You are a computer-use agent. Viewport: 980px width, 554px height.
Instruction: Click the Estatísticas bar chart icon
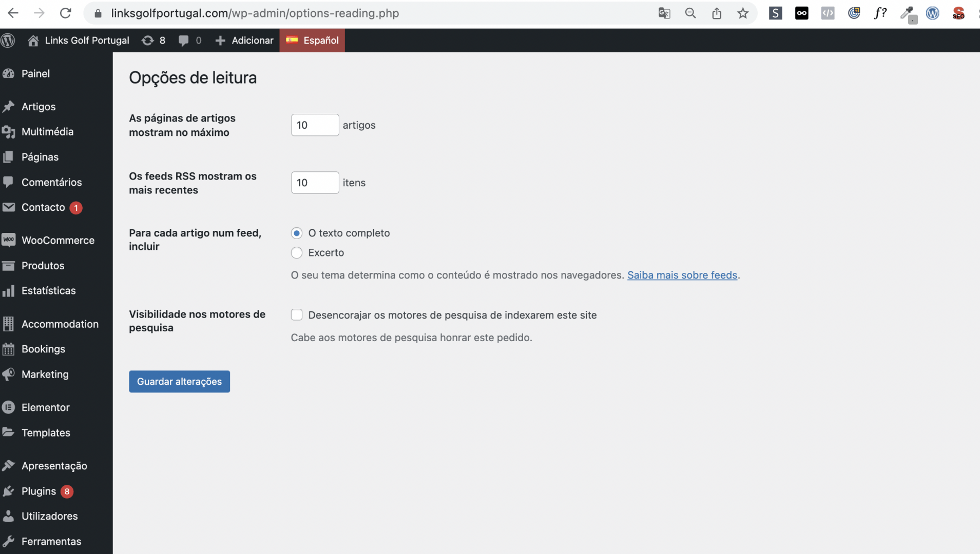click(8, 291)
